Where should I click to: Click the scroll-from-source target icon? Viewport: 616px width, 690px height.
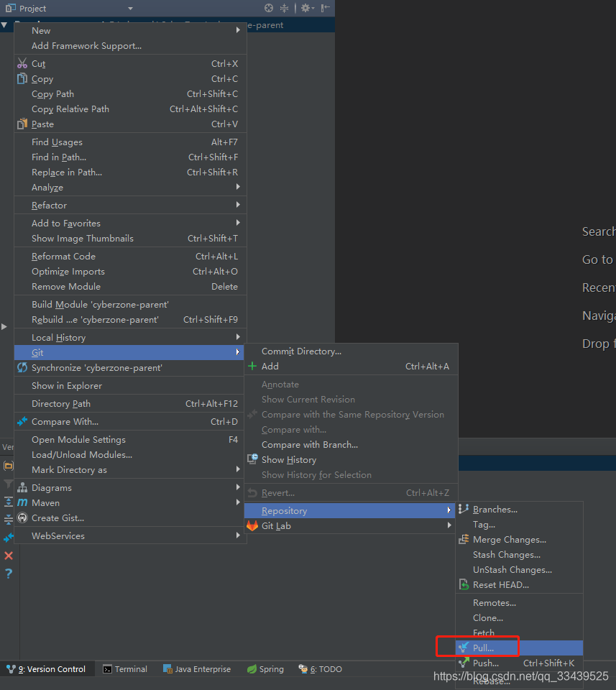269,8
